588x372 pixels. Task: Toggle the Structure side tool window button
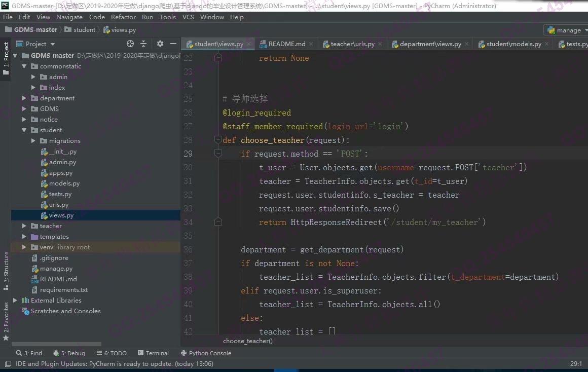[x=6, y=271]
